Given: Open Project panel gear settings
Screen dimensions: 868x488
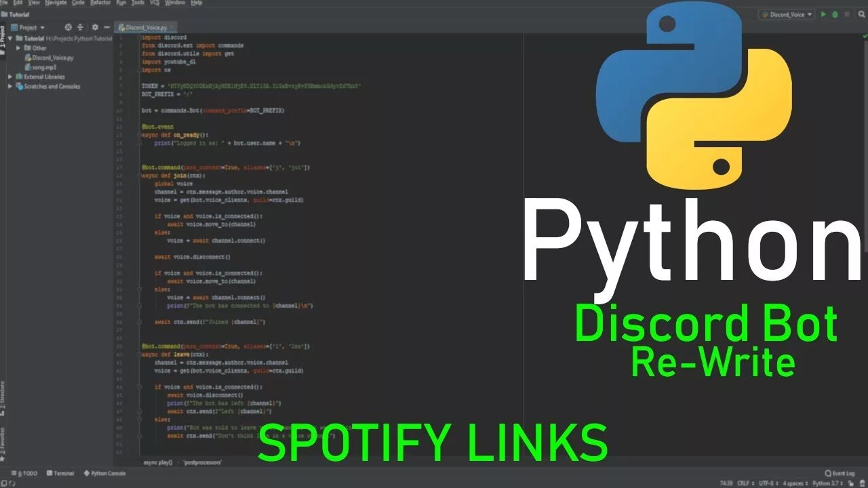Looking at the screenshot, I should click(95, 27).
